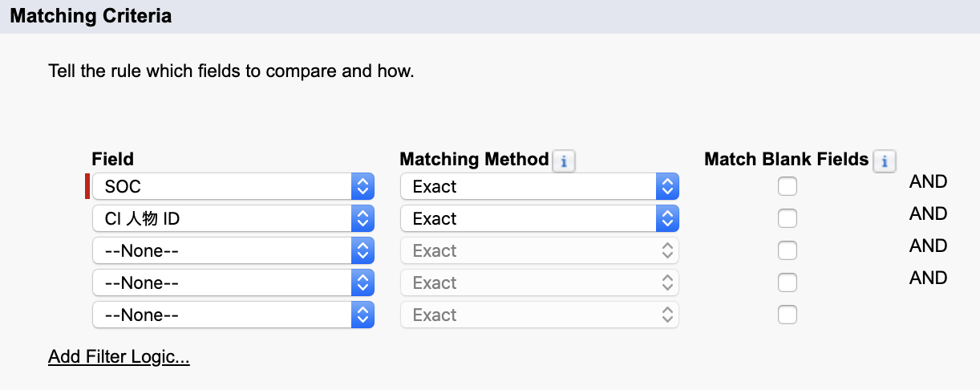Open the CI 人物 ID field dropdown

233,219
